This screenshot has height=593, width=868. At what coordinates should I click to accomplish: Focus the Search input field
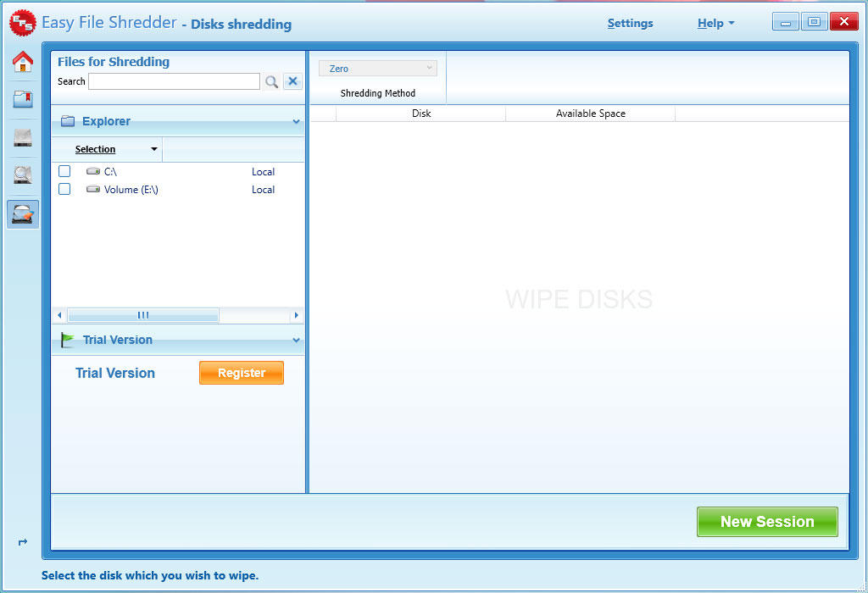tap(174, 81)
